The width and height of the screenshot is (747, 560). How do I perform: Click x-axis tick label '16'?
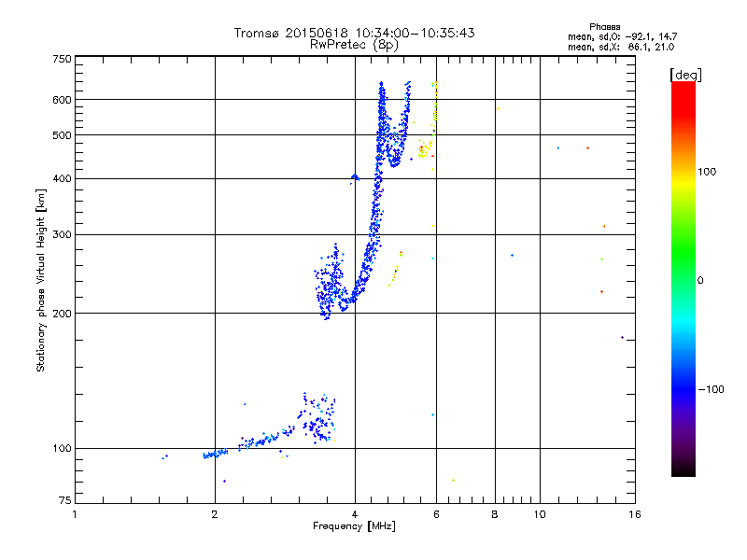click(635, 514)
